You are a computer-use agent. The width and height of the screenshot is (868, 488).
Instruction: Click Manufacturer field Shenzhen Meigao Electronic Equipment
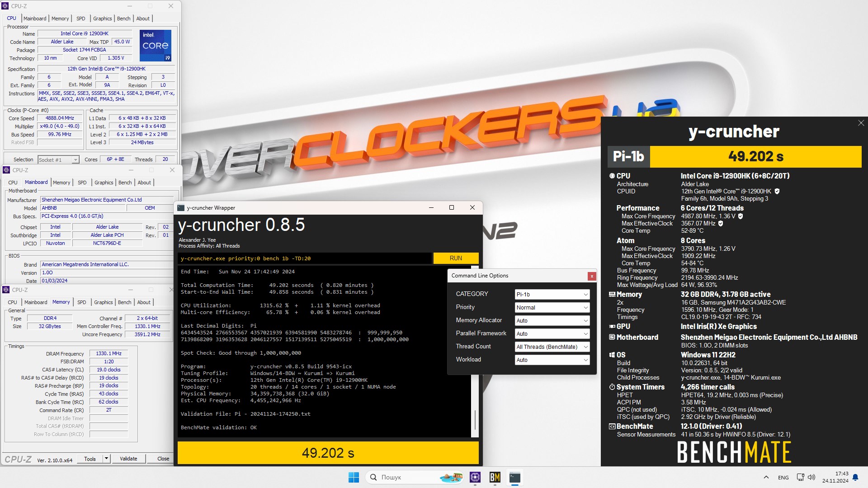[107, 200]
